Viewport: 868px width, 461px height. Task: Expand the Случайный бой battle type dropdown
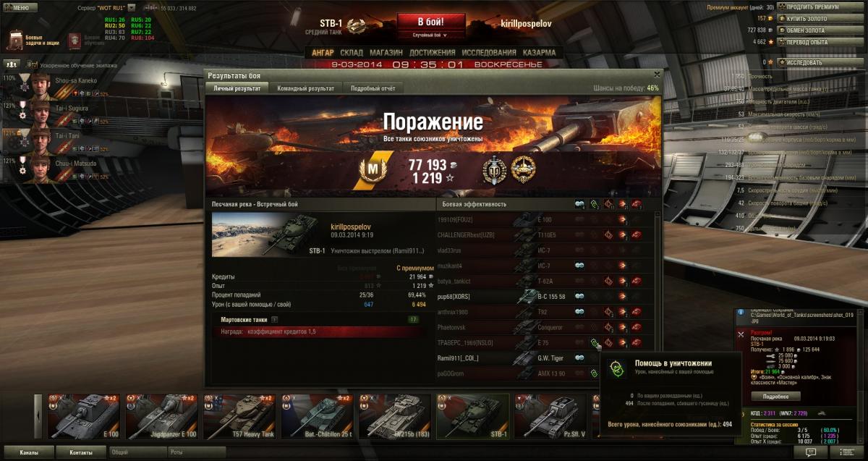pyautogui.click(x=430, y=34)
